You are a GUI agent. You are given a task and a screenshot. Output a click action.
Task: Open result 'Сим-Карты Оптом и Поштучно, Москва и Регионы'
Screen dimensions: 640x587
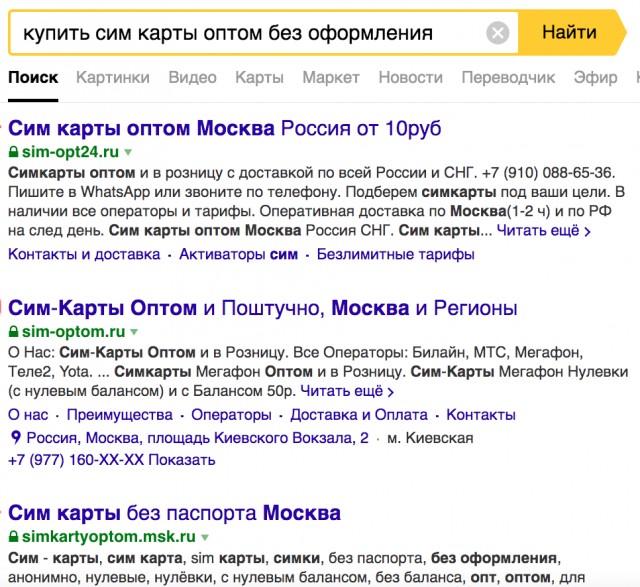click(x=262, y=308)
